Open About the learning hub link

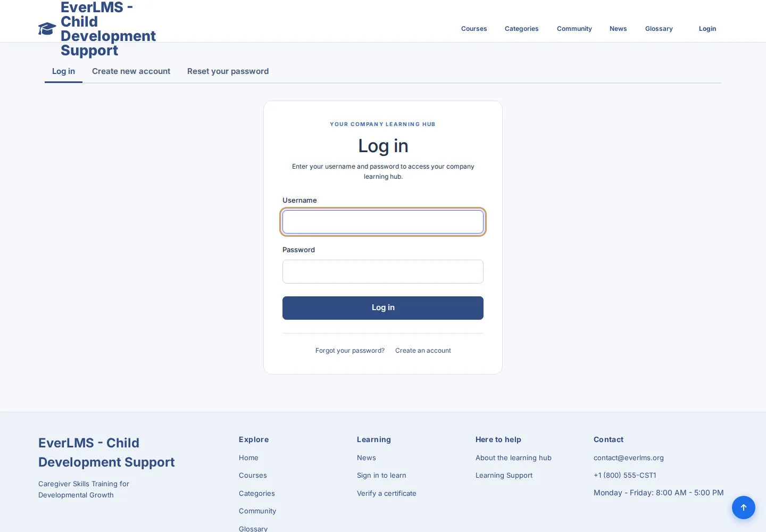513,458
